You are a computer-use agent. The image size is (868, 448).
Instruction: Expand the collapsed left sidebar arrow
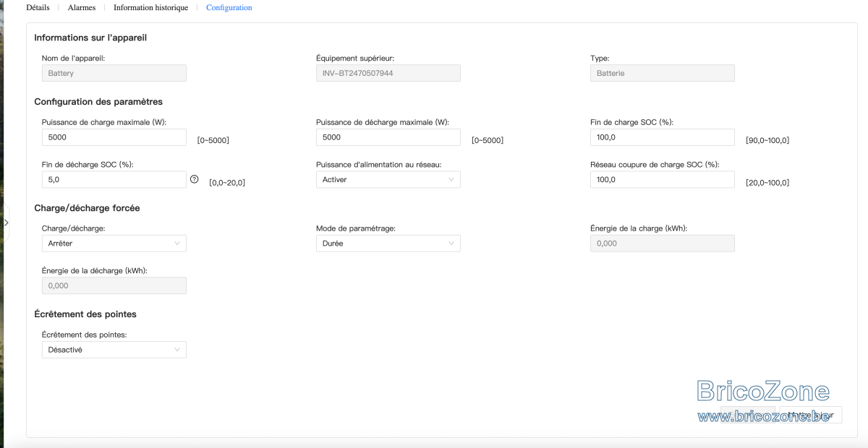pyautogui.click(x=6, y=223)
